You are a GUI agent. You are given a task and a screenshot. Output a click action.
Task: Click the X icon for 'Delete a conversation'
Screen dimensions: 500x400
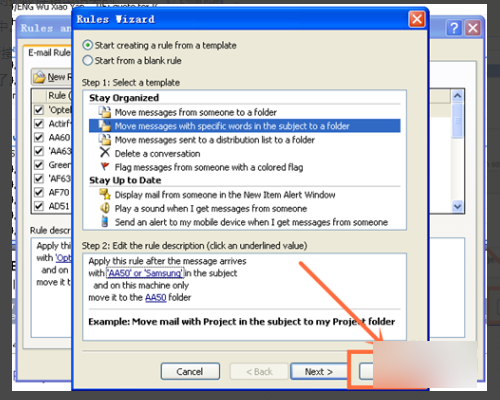pyautogui.click(x=105, y=152)
